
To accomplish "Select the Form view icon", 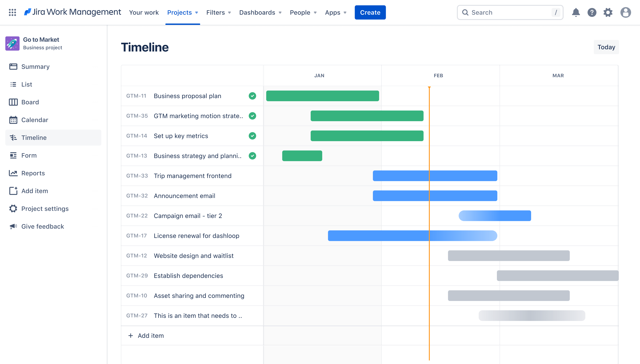I will click(x=13, y=155).
